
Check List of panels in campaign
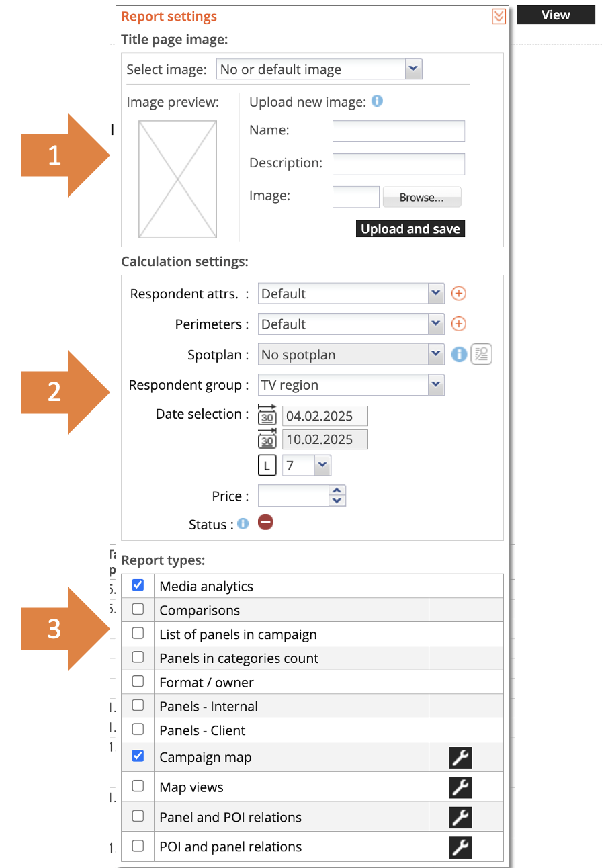(138, 634)
